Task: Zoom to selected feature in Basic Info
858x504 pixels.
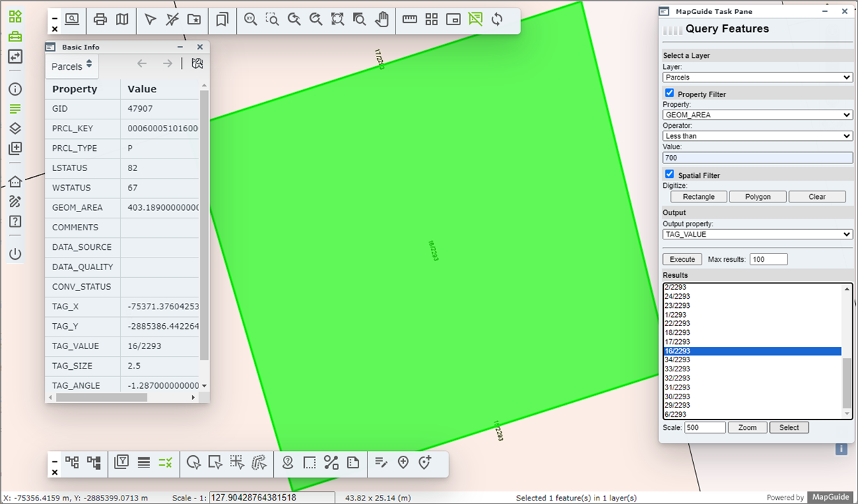Action: [197, 64]
